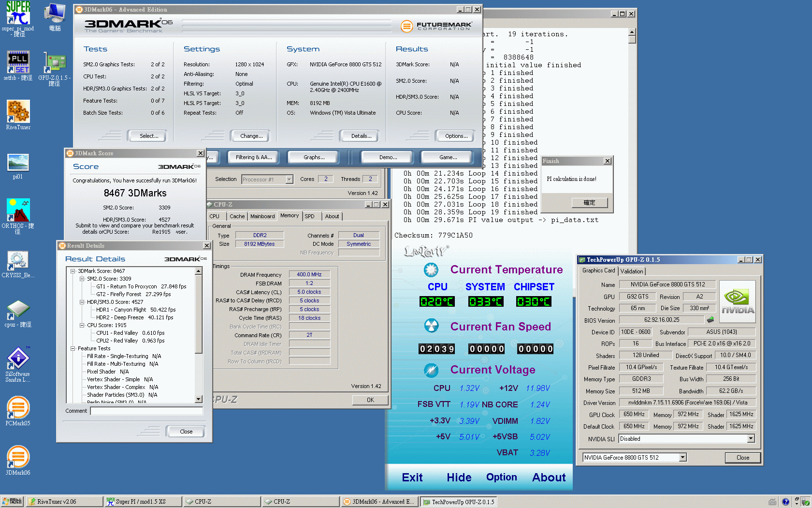Screen dimensions: 812x508
Task: Click Change... under Settings in 3DMark06
Action: tap(251, 136)
